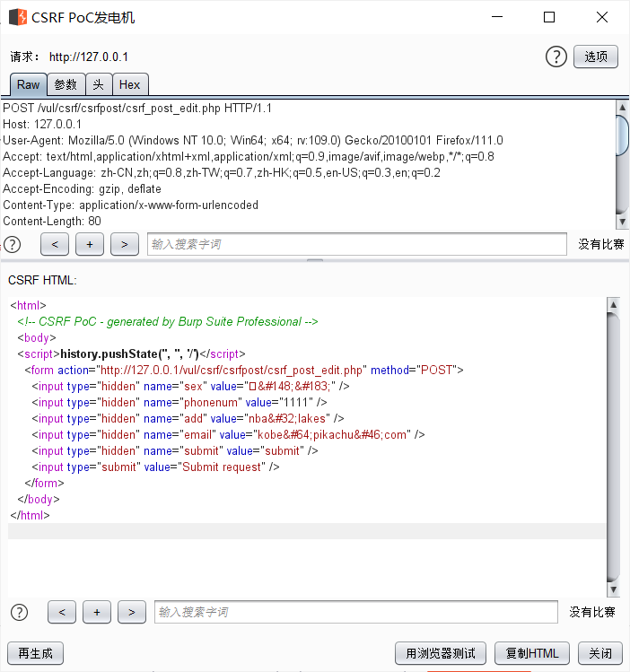This screenshot has height=672, width=630.
Task: Click CSRF HTML pane scroll down arrow
Action: (x=613, y=589)
